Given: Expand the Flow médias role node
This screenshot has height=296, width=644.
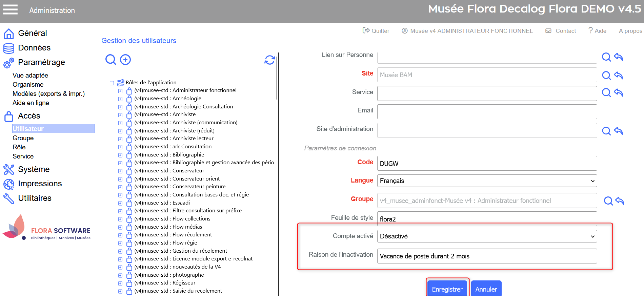Looking at the screenshot, I should pos(120,227).
